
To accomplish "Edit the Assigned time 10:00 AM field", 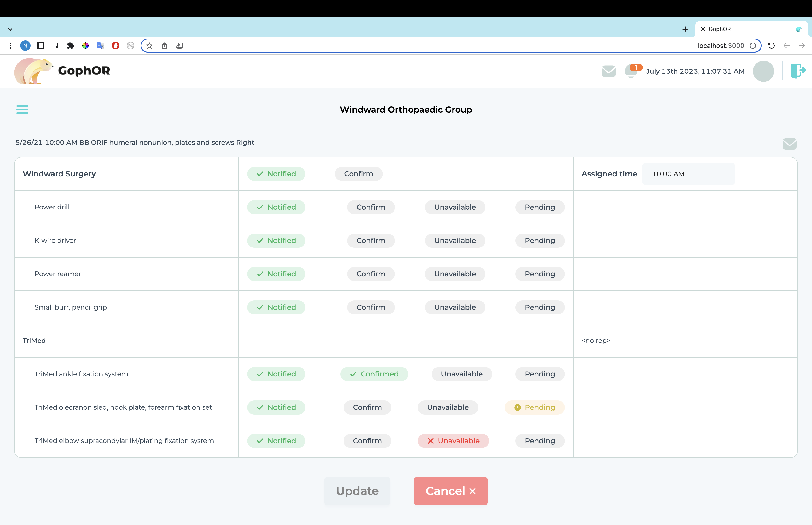I will [x=688, y=174].
